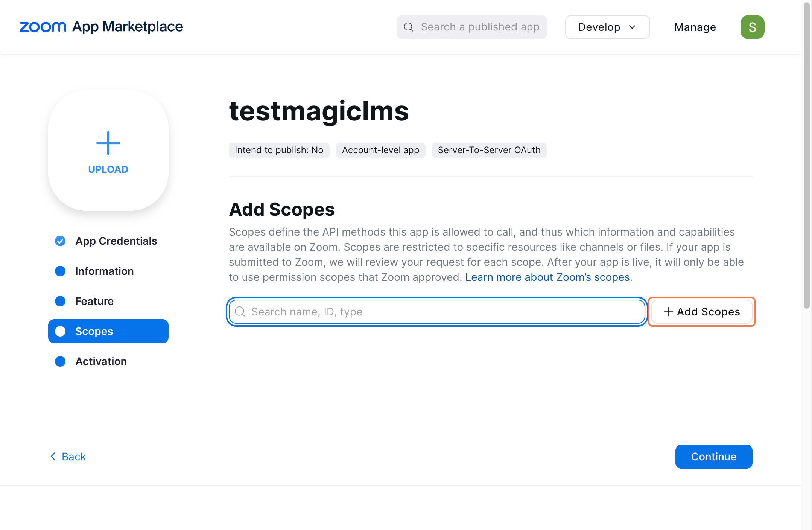Click the Back link

click(x=68, y=457)
